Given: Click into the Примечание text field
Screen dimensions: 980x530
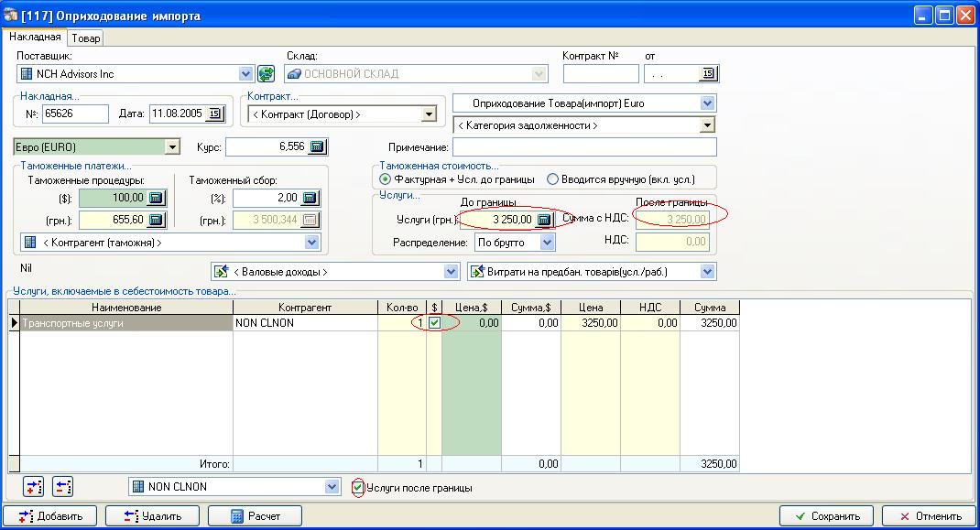Looking at the screenshot, I should (x=583, y=146).
